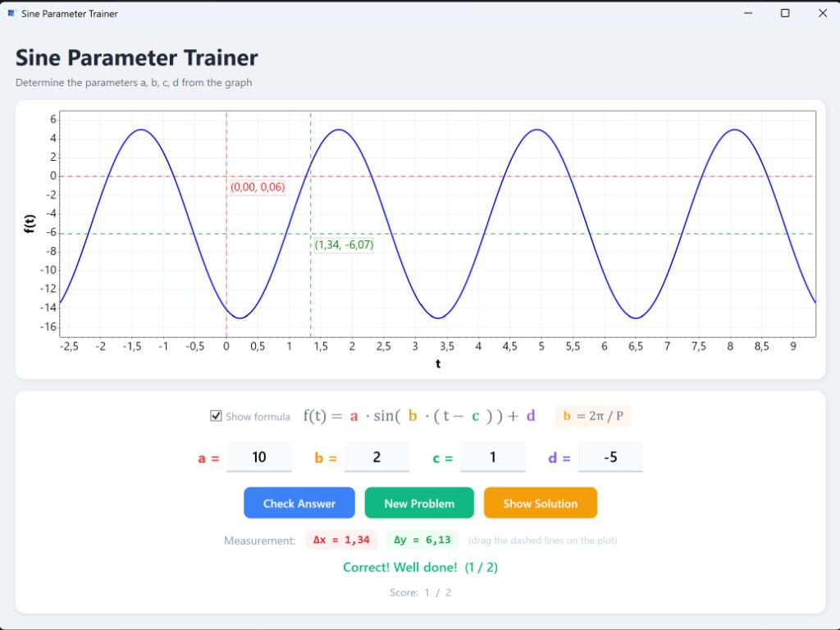This screenshot has width=840, height=630.
Task: Click the Correct! Well done! result message
Action: [420, 567]
